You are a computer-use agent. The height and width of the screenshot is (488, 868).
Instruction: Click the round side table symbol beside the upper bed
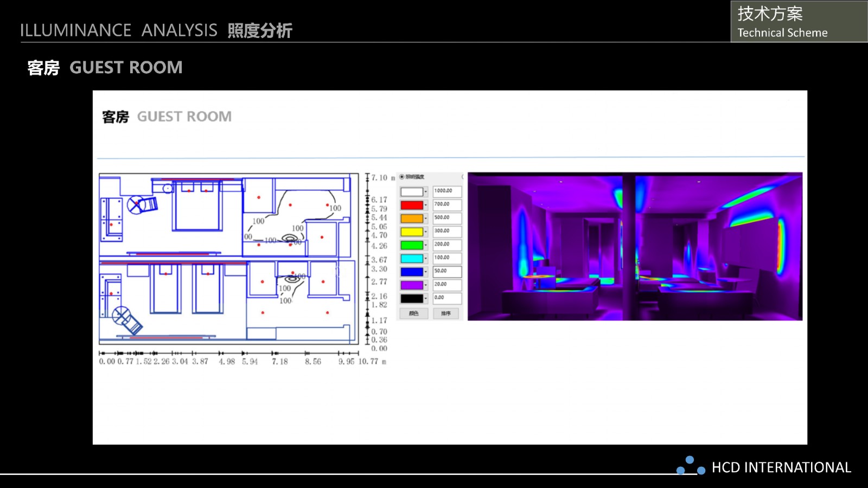(168, 189)
